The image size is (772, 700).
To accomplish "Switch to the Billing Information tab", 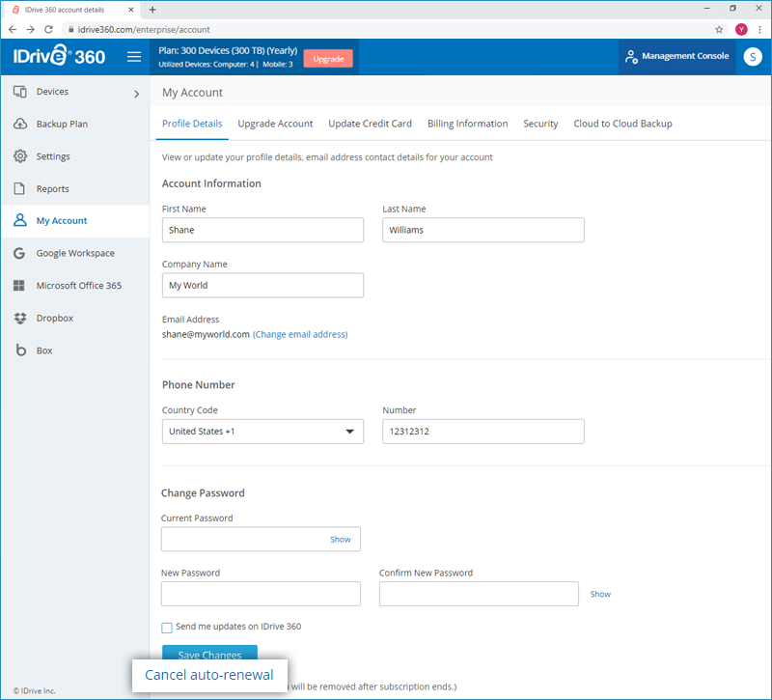I will [467, 124].
